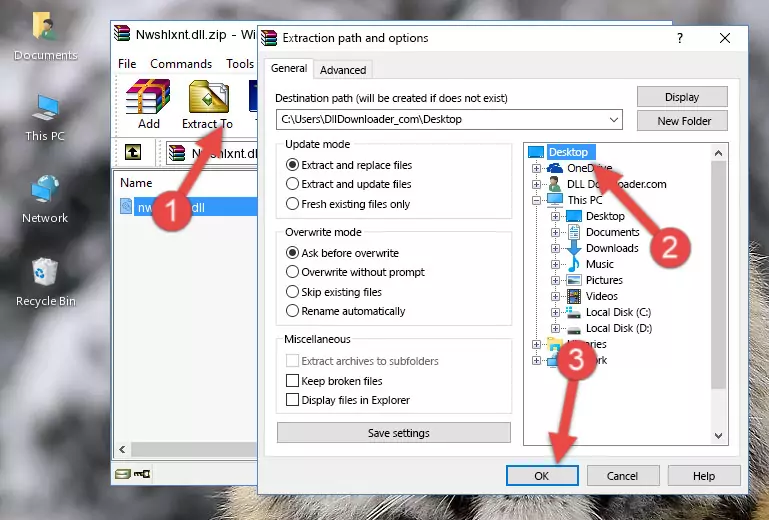Click the Music note icon in tree
The height and width of the screenshot is (520, 769).
pos(574,264)
